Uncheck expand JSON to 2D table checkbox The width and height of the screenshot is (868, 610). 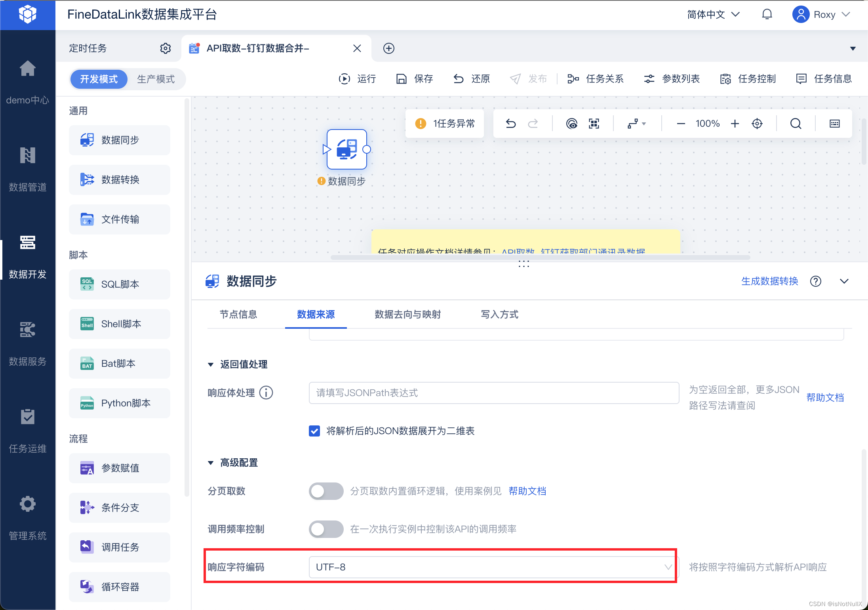click(314, 431)
